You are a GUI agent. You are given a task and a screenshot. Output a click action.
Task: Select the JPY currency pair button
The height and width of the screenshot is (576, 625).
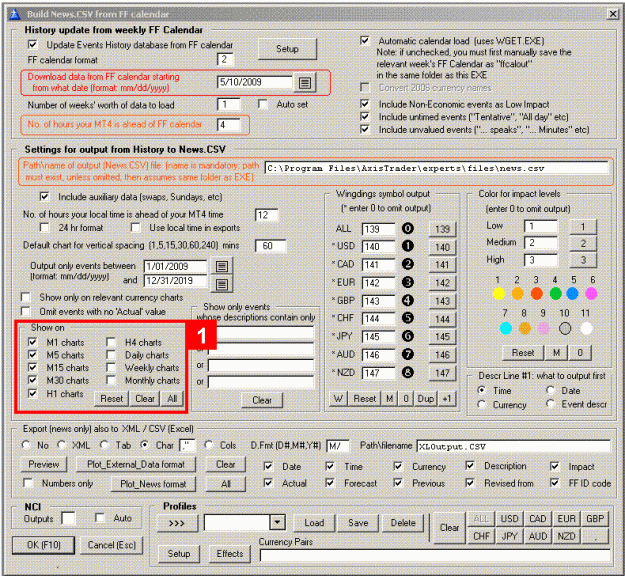coord(509,536)
